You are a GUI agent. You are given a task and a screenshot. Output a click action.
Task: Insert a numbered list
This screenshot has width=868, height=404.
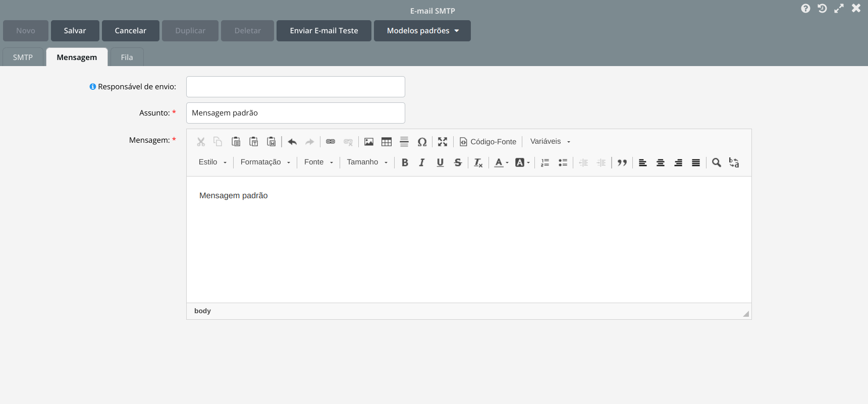pyautogui.click(x=545, y=162)
